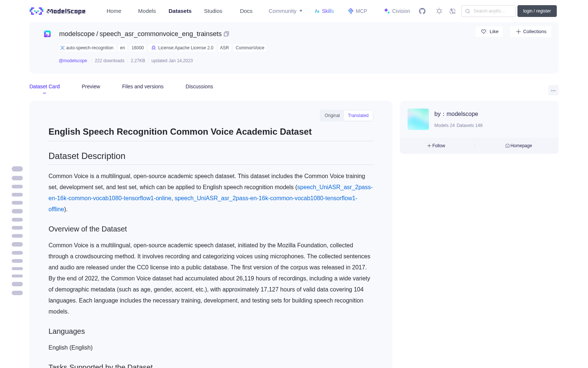This screenshot has width=588, height=368.
Task: Navigate to Studios
Action: (213, 11)
